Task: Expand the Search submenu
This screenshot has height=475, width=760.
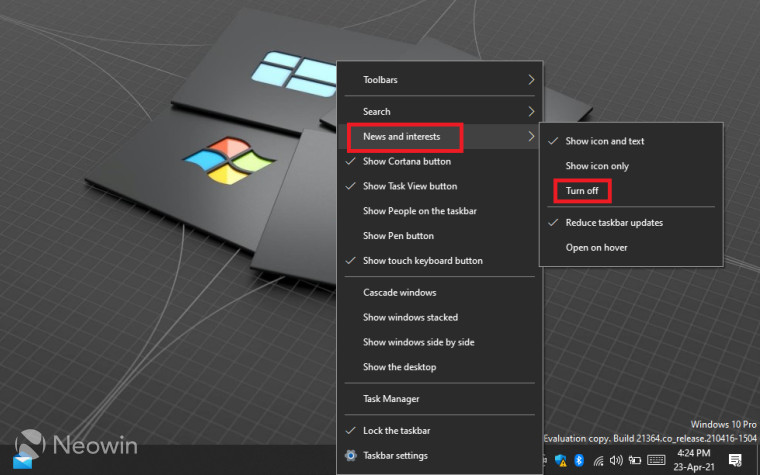Action: [x=440, y=111]
